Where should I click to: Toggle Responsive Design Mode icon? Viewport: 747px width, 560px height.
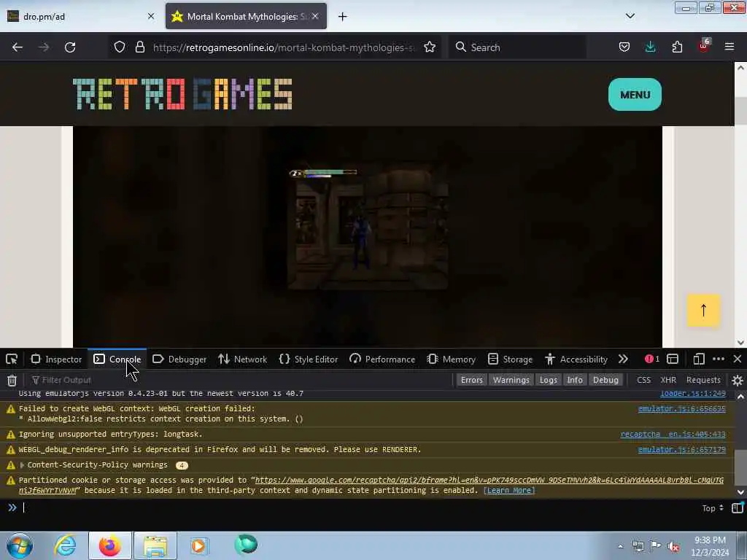click(x=699, y=359)
